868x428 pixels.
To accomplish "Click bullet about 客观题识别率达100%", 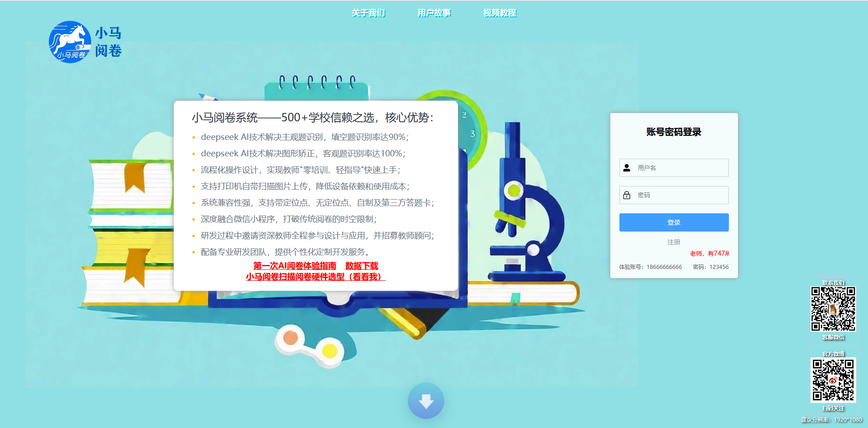I will point(303,154).
